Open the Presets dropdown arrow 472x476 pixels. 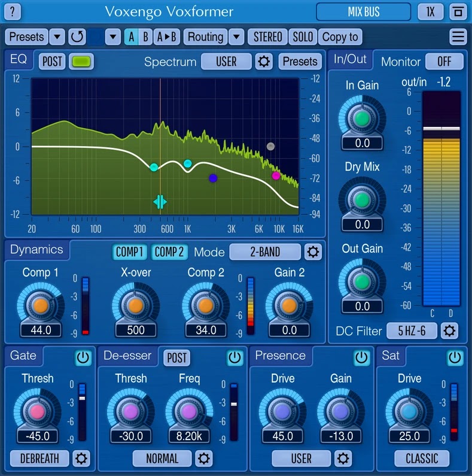click(57, 37)
